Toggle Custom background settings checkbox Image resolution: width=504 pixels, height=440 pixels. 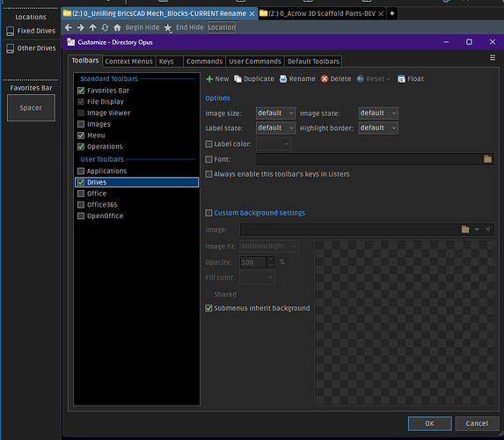pos(208,213)
